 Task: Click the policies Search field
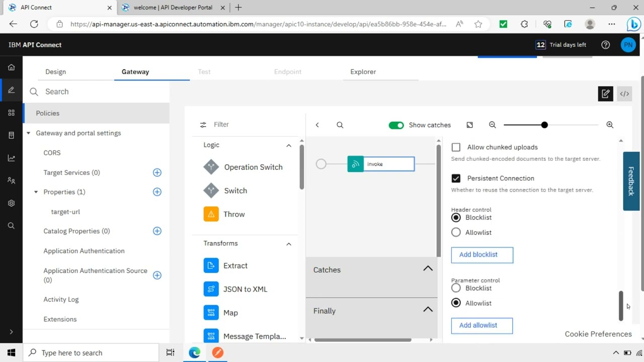(96, 92)
